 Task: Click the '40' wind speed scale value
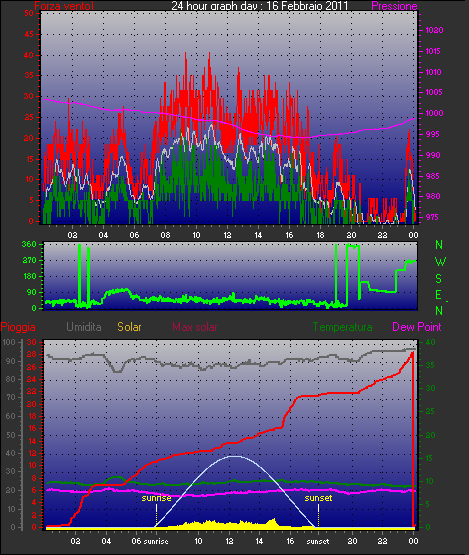pyautogui.click(x=29, y=55)
